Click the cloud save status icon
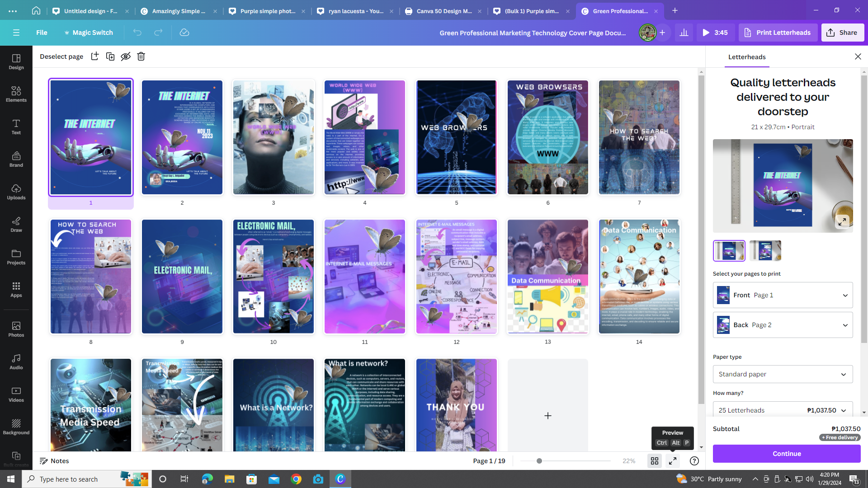The height and width of the screenshot is (488, 868). click(184, 33)
